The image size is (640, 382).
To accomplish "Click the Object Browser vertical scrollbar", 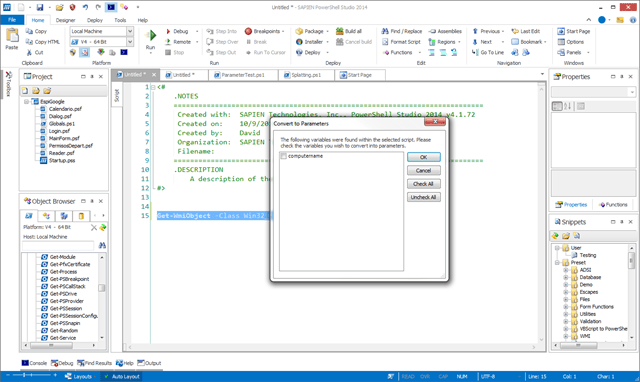I will coord(102,297).
